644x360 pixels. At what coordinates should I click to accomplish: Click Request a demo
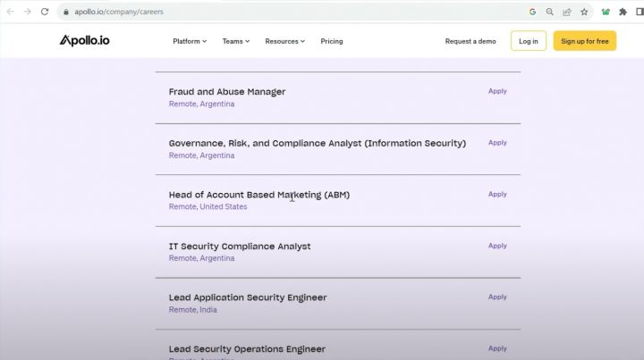pos(470,41)
